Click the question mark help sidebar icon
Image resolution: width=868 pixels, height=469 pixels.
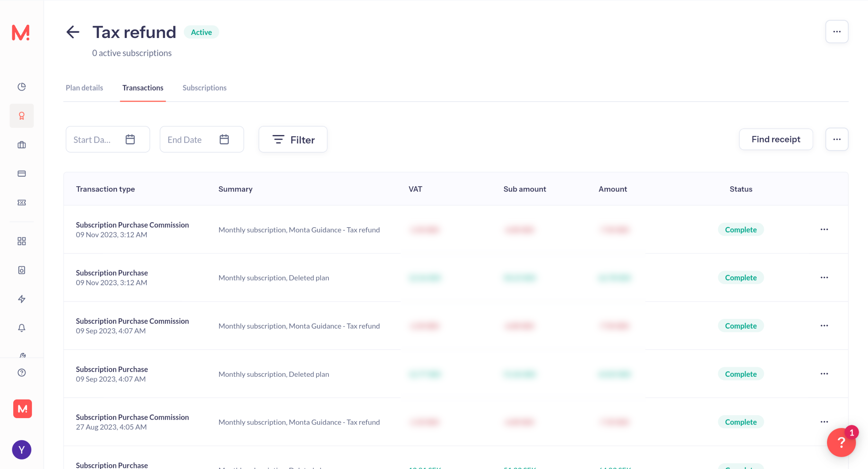[22, 372]
